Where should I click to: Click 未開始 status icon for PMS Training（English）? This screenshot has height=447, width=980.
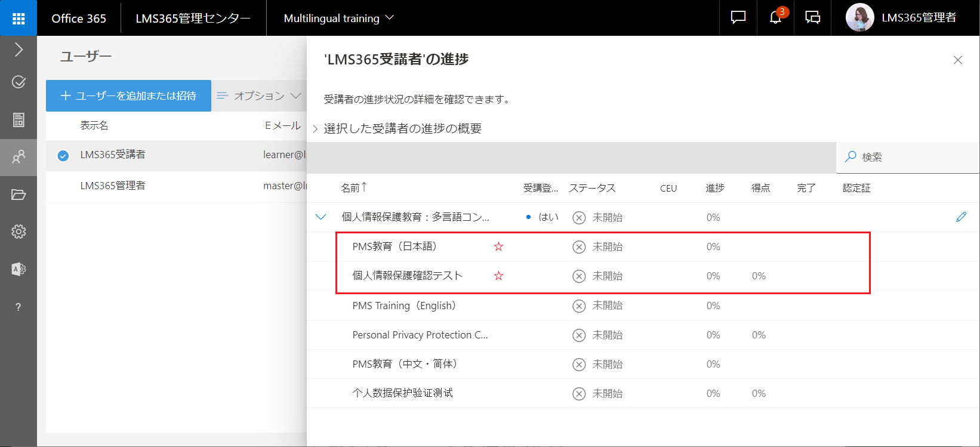(579, 306)
